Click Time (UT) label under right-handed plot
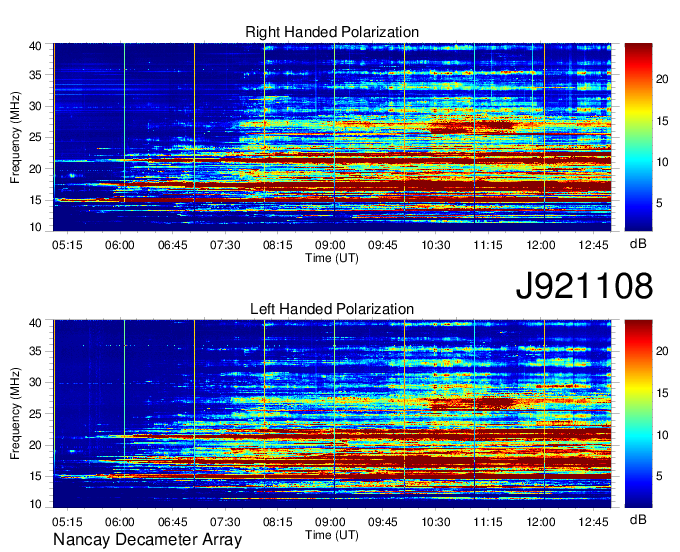This screenshot has height=552, width=680. pyautogui.click(x=332, y=258)
